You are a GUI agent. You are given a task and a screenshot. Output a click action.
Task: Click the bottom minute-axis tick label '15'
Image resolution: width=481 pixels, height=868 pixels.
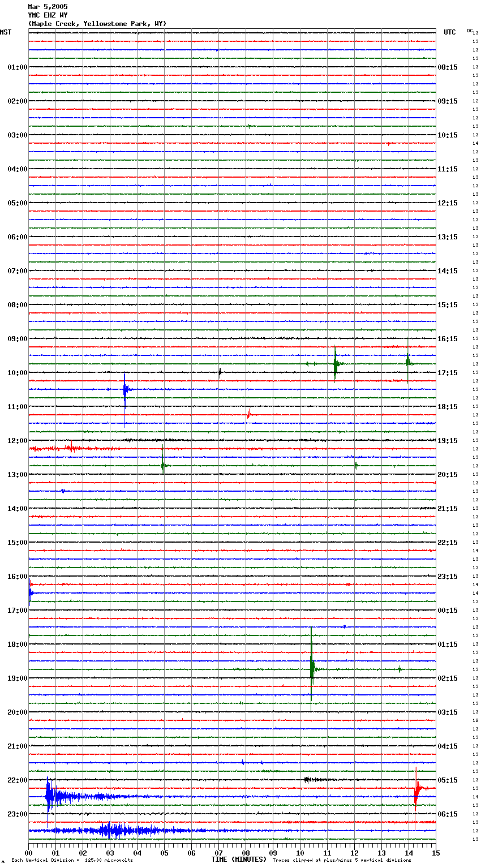coord(436,853)
